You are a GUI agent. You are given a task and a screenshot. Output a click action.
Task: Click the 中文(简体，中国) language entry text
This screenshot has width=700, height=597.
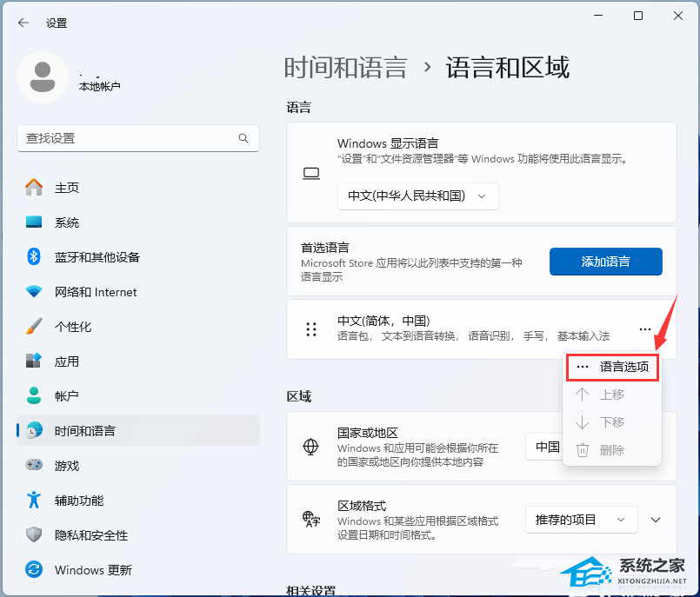click(383, 321)
